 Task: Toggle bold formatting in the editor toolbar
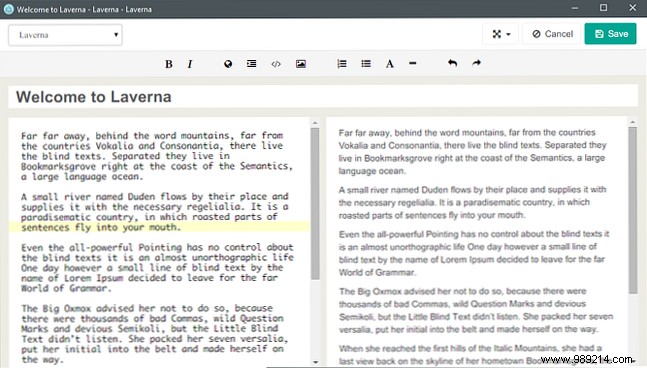[169, 64]
